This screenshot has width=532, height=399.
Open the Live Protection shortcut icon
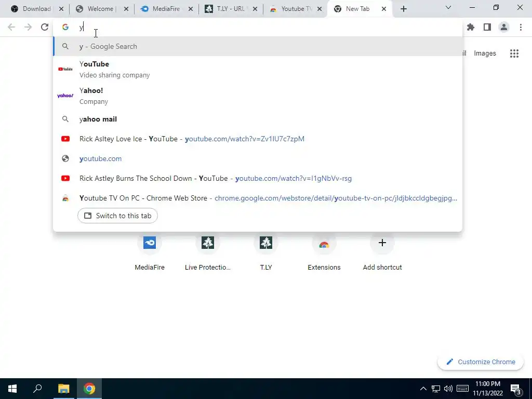208,243
